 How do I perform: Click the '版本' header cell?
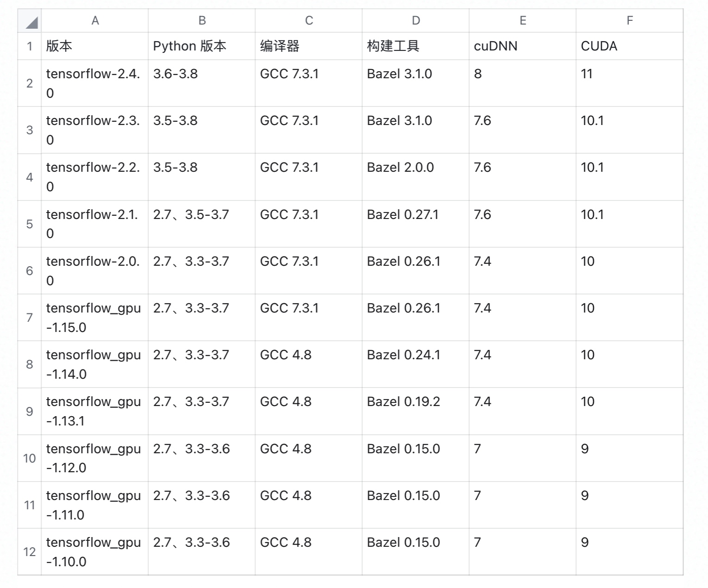(95, 46)
